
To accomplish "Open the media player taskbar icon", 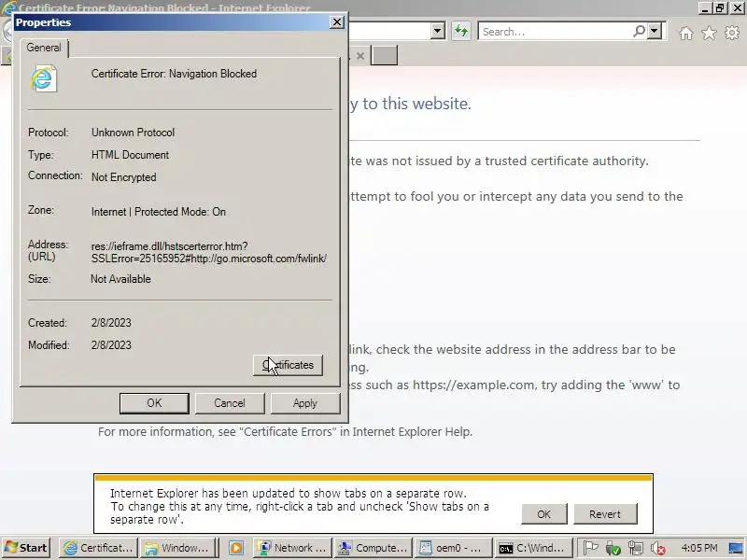I will (x=236, y=548).
